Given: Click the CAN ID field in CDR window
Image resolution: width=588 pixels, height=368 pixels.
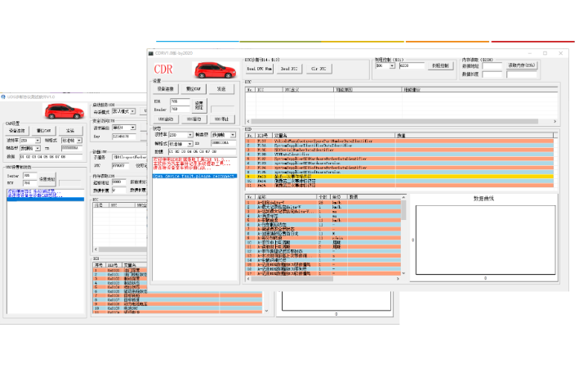Looking at the screenshot, I should (224, 143).
